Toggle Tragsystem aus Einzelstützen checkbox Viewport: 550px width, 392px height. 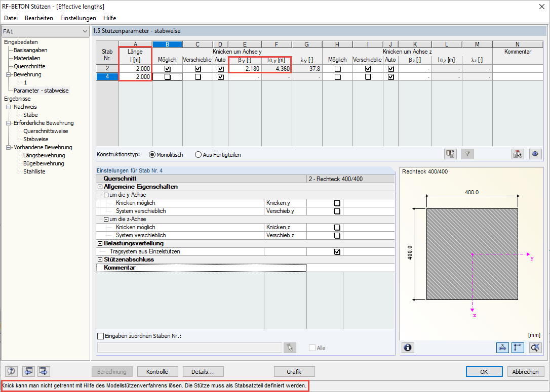click(x=337, y=252)
